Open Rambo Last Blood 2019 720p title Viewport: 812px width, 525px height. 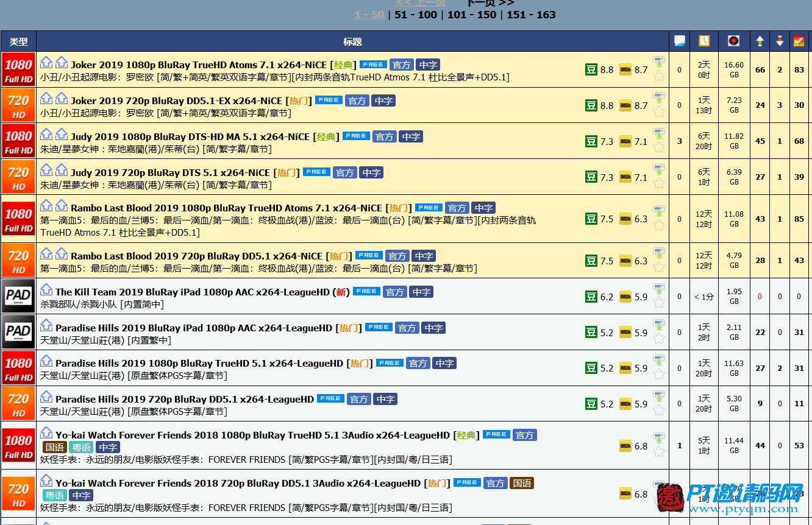click(196, 256)
